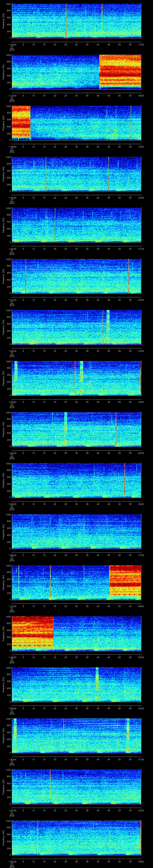Click the 1:19:00 time label
Image resolution: width=153 pixels, height=868 pixels.
point(12,198)
